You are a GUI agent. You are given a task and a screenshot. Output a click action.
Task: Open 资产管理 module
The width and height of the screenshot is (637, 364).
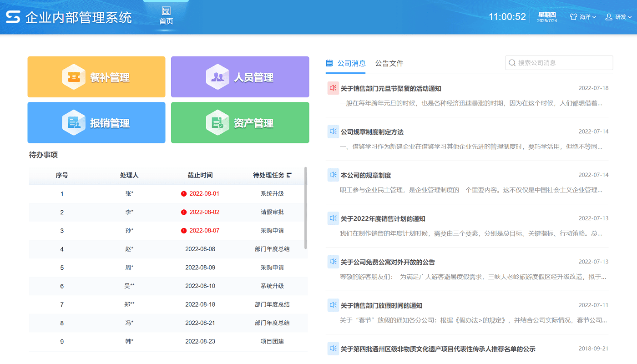[240, 122]
